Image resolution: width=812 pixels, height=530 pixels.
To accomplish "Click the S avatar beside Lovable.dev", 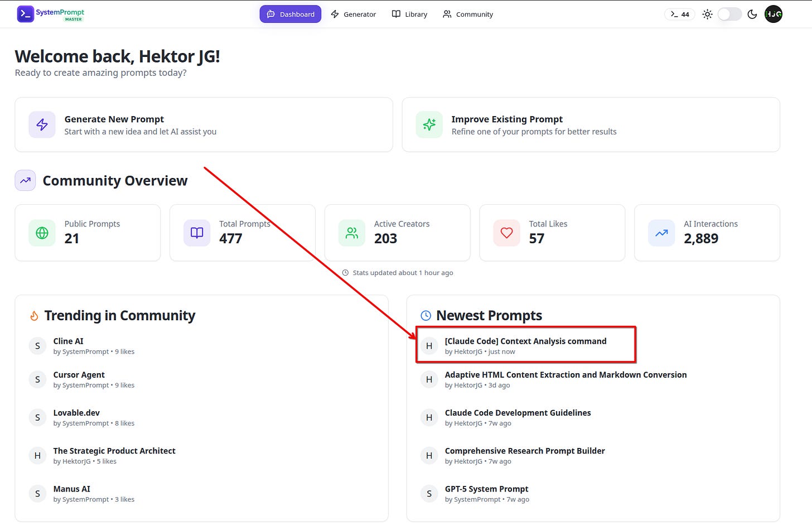I will pos(37,417).
